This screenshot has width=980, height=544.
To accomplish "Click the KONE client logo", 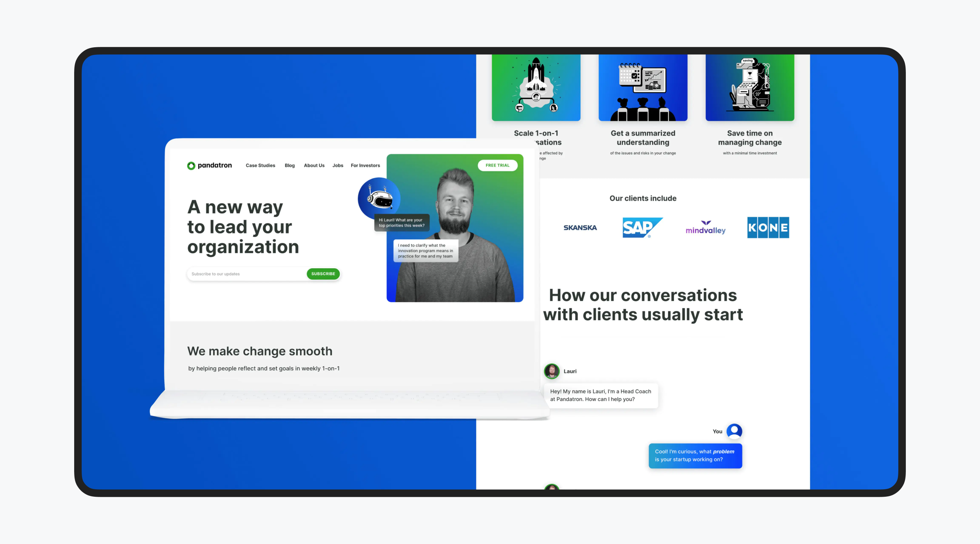I will 768,227.
